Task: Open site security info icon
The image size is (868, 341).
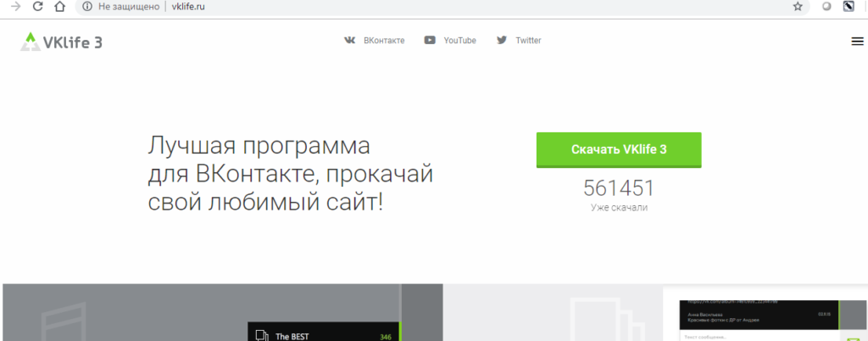Action: pos(87,7)
